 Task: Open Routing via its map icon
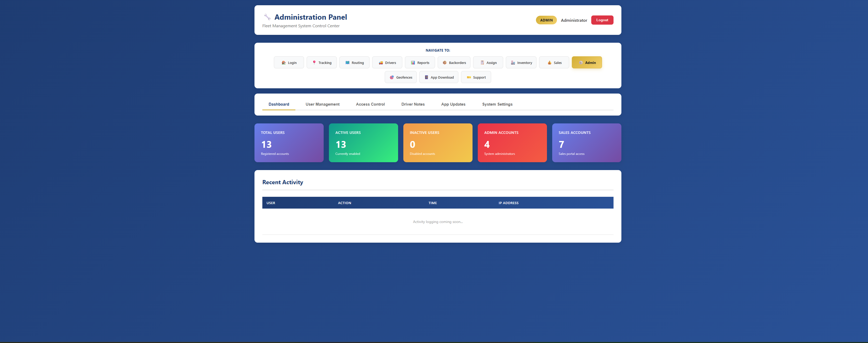[347, 62]
